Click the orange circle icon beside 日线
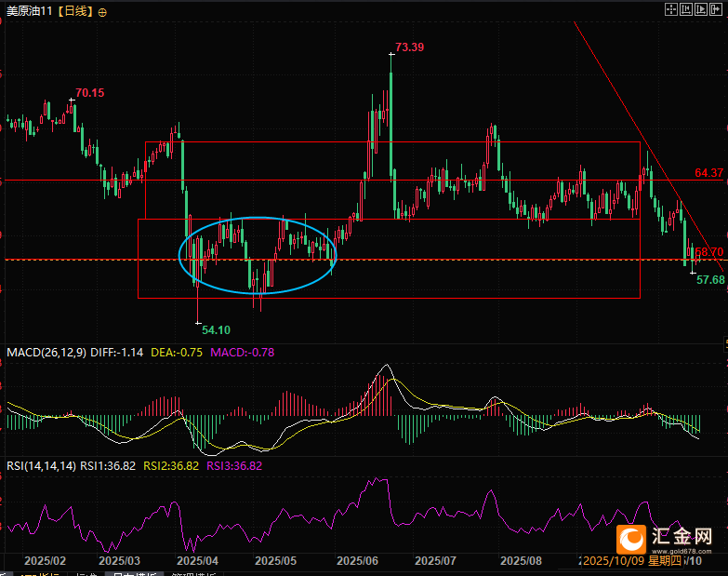This screenshot has width=728, height=576. click(x=101, y=12)
